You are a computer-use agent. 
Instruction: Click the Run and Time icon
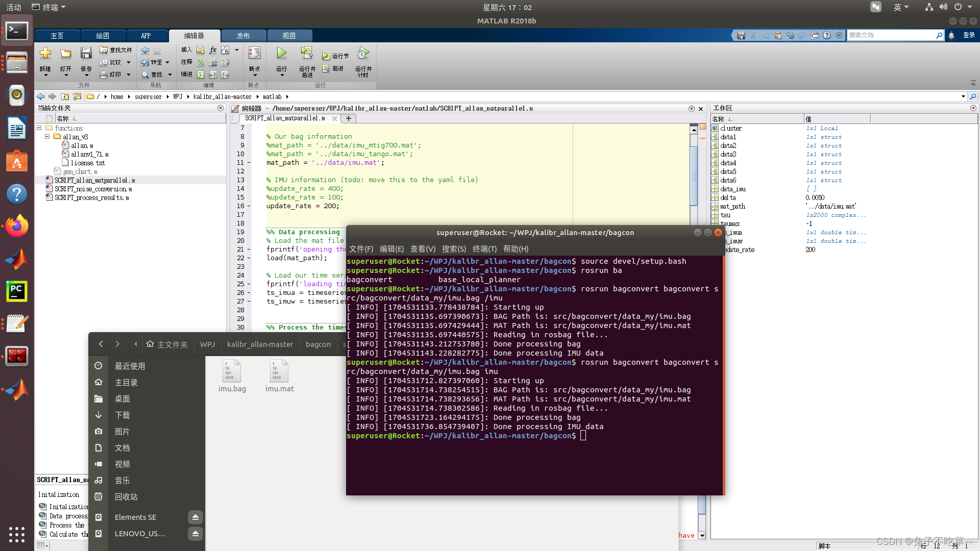(363, 53)
